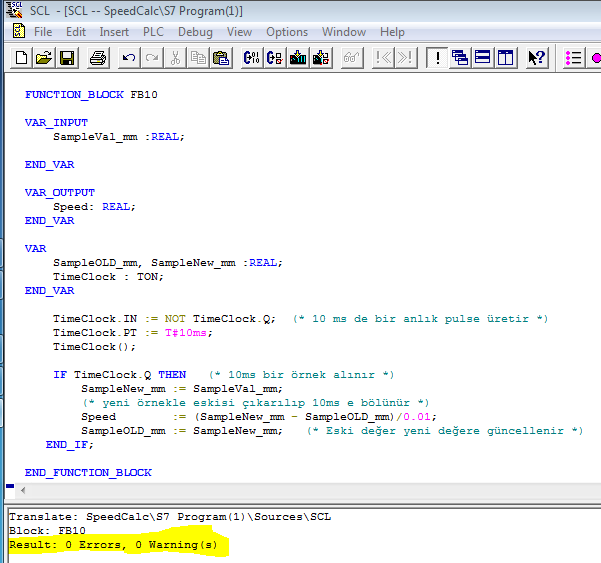Click the 'T#10ms' time constant
601x563 pixels.
click(186, 333)
